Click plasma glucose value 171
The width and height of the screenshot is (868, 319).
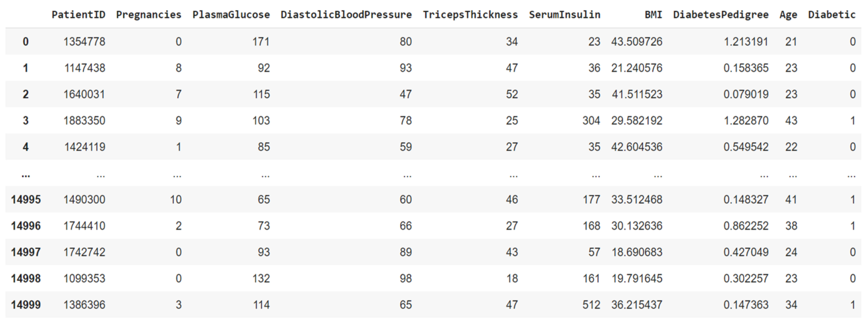(261, 41)
